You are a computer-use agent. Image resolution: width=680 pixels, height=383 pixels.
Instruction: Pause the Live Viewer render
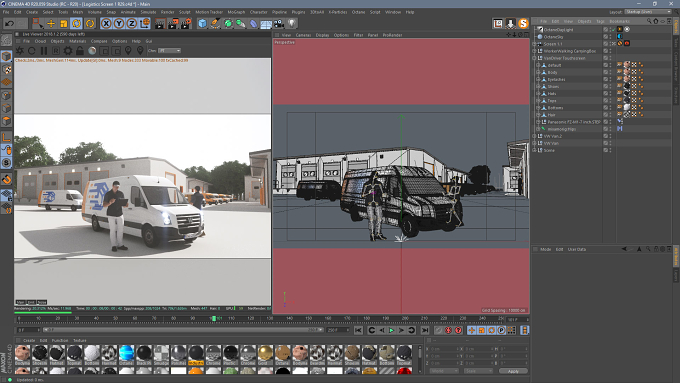44,51
